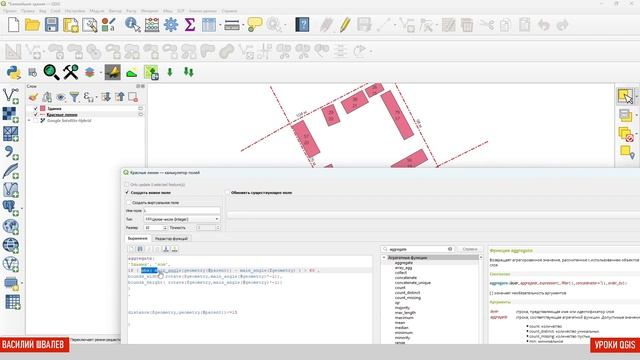Viewport: 640px width, 360px height.
Task: Toggle Only update selected features checkbox
Action: point(127,184)
